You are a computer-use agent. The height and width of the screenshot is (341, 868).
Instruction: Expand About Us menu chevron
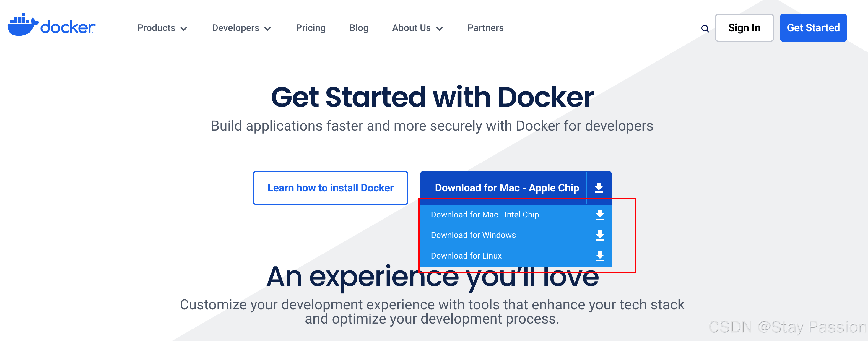pyautogui.click(x=439, y=29)
